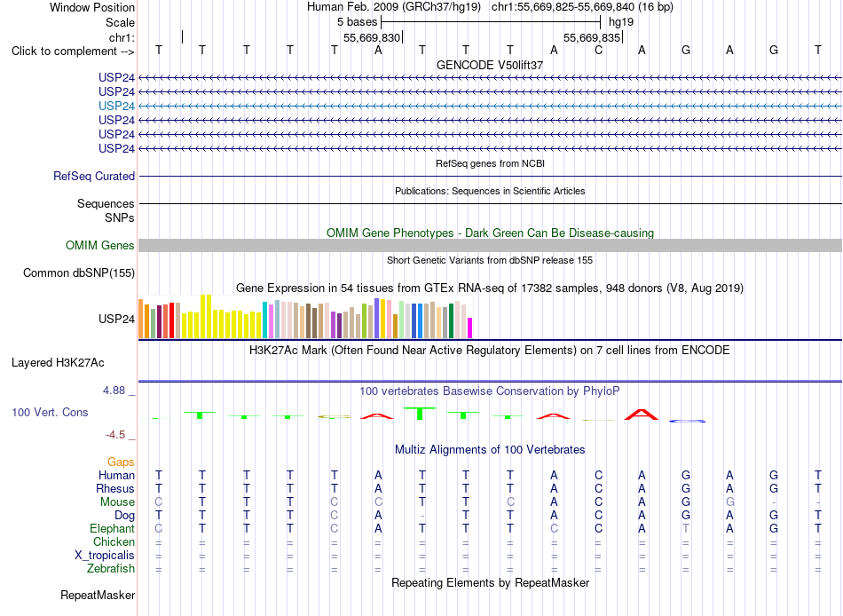Click the C base in reference sequence row
This screenshot has height=616, width=843.
(598, 50)
